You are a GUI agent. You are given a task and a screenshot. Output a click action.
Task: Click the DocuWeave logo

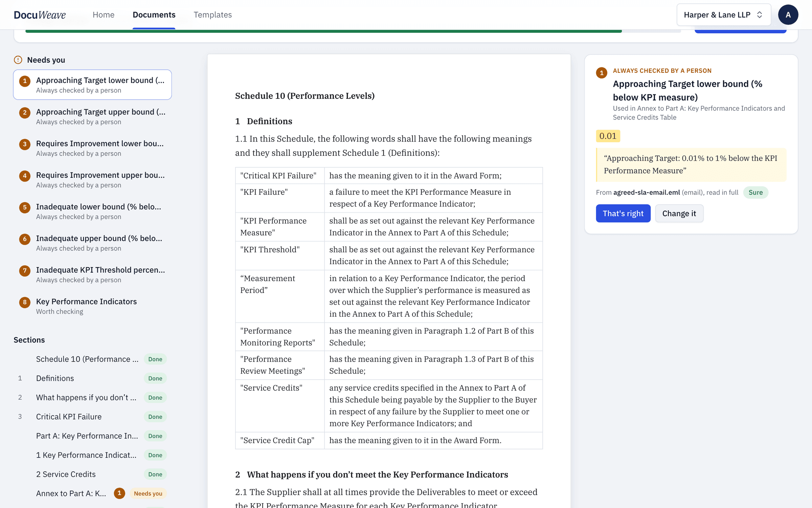40,15
